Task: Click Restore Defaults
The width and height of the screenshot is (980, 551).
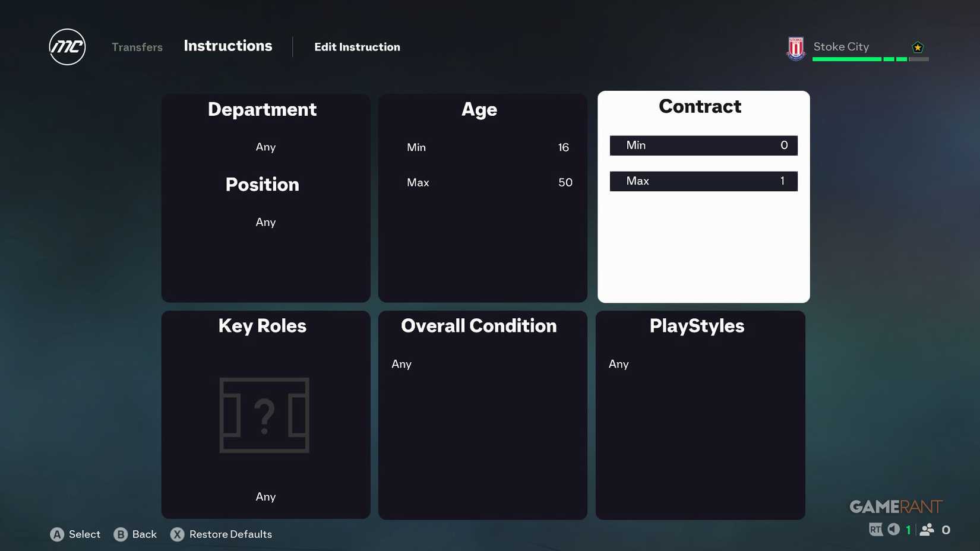Action: point(230,534)
